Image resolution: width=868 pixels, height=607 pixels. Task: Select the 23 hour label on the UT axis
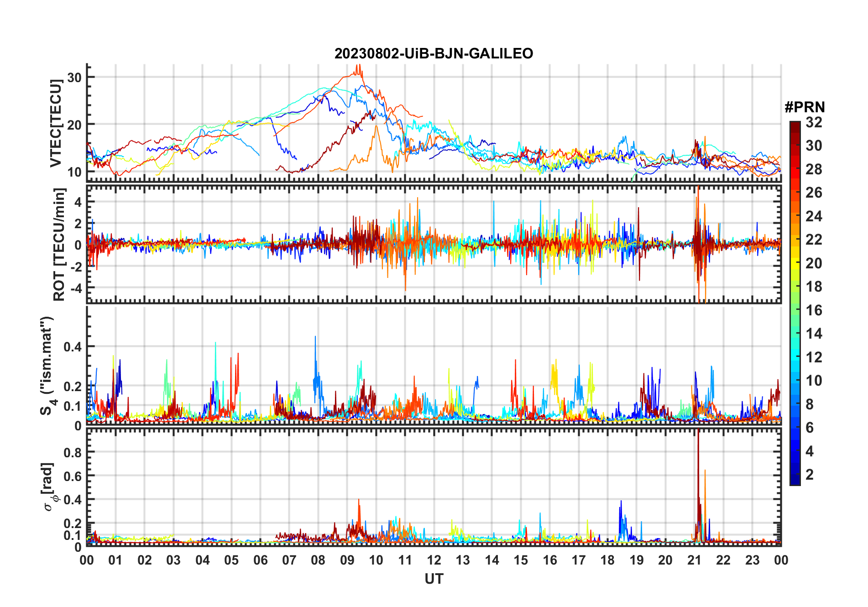(753, 560)
